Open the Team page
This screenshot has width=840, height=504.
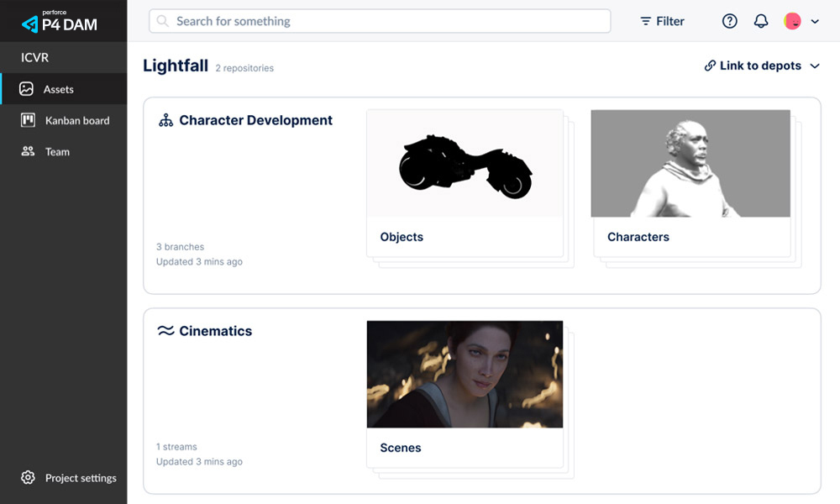point(57,152)
